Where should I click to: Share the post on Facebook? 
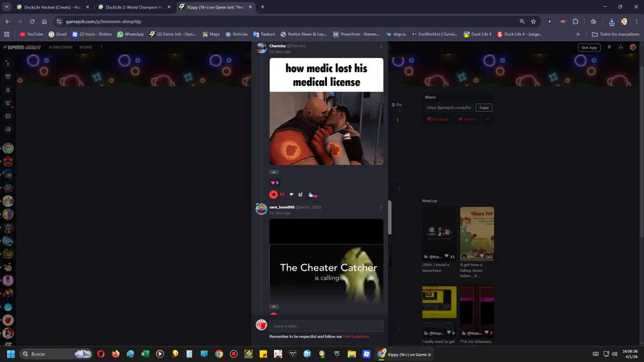pos(438,119)
